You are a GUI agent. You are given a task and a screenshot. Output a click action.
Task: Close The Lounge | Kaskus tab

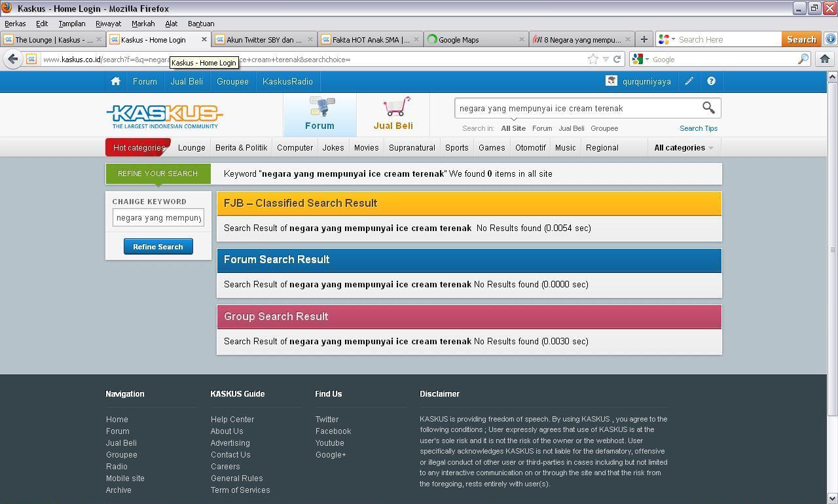click(x=98, y=39)
